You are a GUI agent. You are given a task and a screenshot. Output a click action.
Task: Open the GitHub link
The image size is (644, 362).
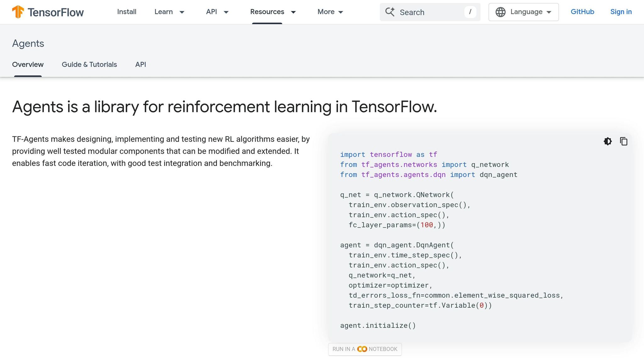pyautogui.click(x=582, y=12)
